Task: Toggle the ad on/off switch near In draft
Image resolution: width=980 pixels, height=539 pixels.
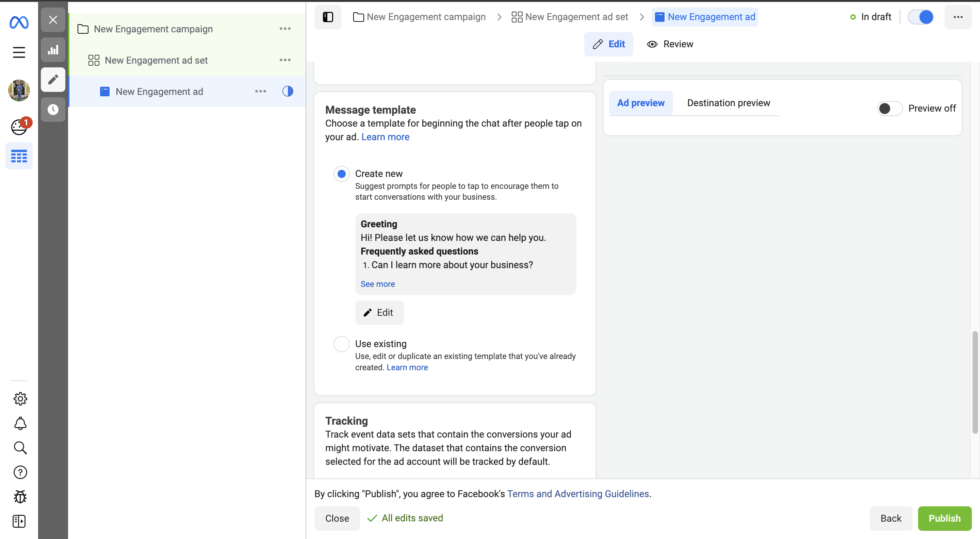Action: tap(920, 17)
